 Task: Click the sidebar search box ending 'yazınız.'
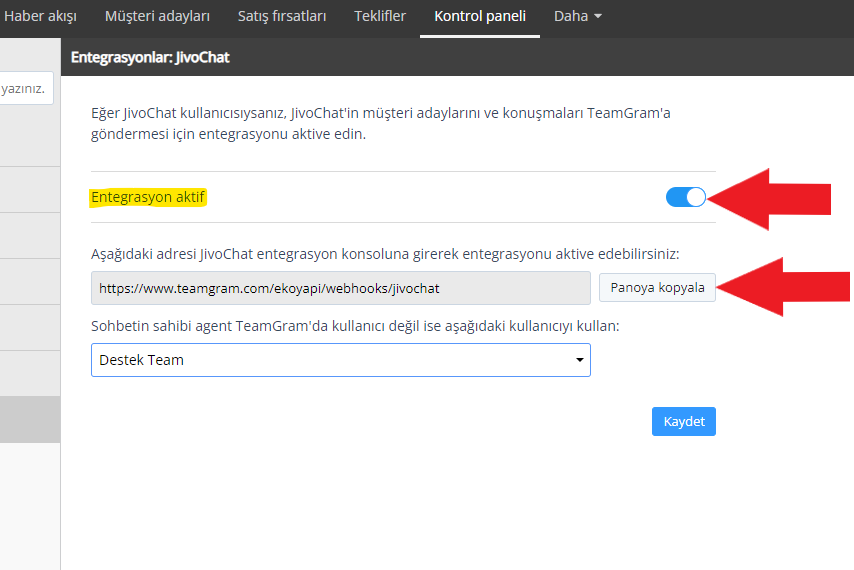(26, 88)
